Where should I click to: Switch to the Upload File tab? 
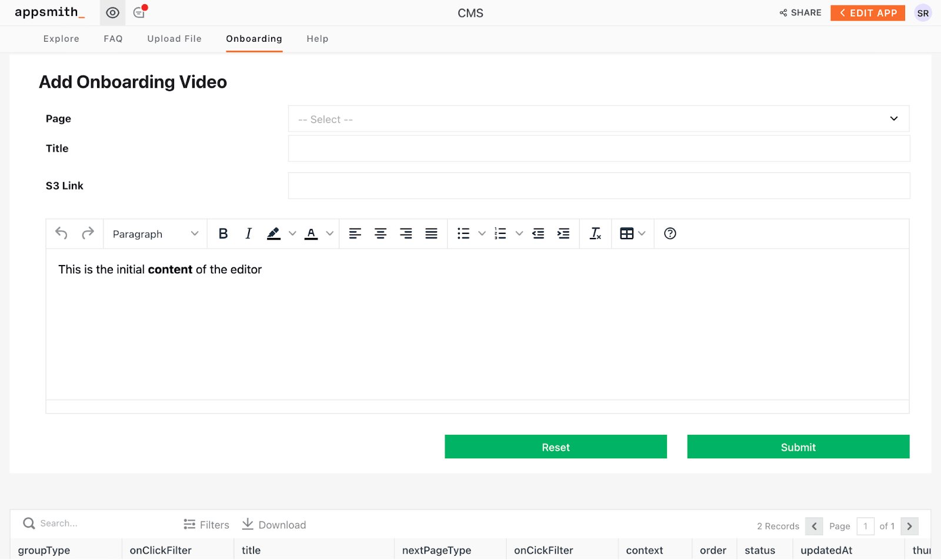[x=174, y=39]
